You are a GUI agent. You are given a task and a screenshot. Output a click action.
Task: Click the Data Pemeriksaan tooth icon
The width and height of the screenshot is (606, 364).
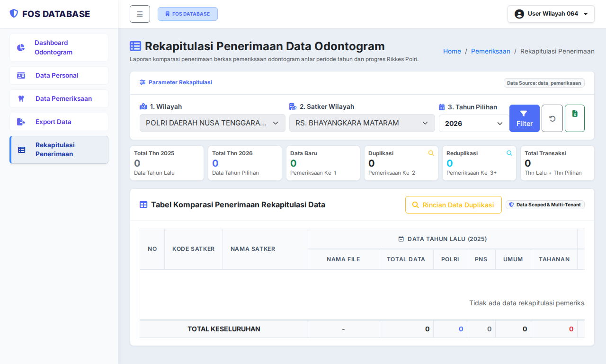pyautogui.click(x=21, y=98)
